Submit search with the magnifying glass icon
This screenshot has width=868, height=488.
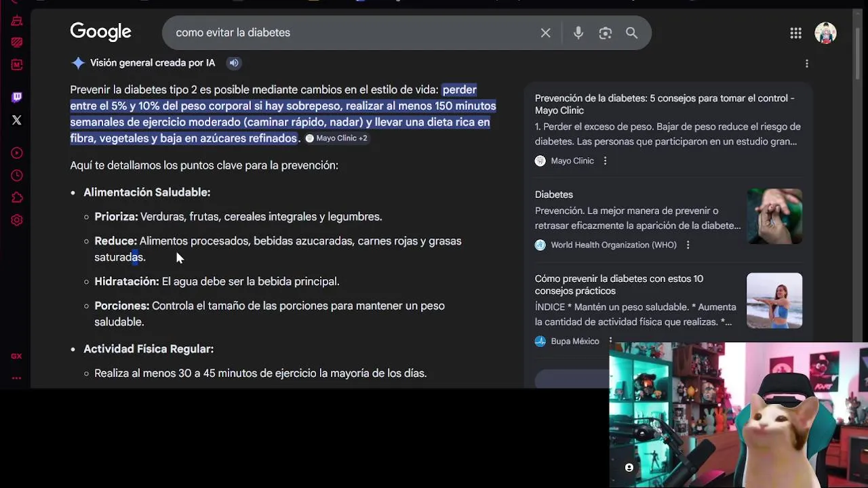point(631,33)
